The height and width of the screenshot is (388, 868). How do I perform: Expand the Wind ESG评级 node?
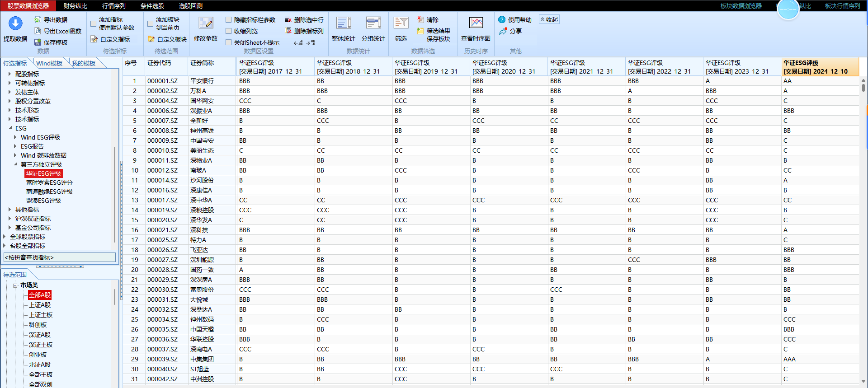click(15, 137)
